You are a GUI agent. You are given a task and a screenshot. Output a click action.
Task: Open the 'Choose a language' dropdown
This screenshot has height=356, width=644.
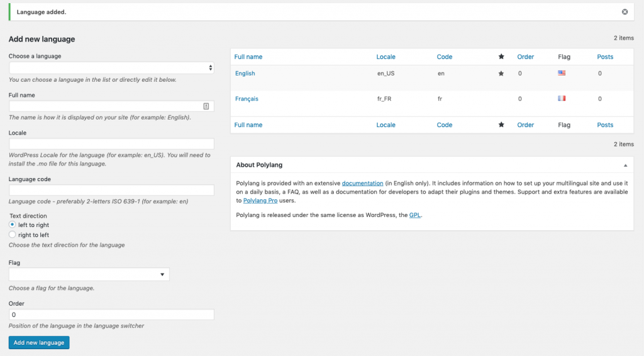111,68
